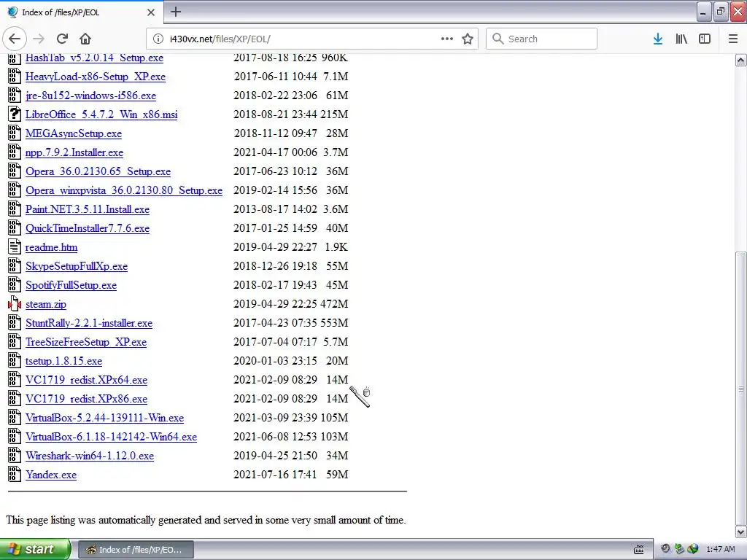Open the Wireshark-win64-1.12.0.exe link

click(x=90, y=456)
